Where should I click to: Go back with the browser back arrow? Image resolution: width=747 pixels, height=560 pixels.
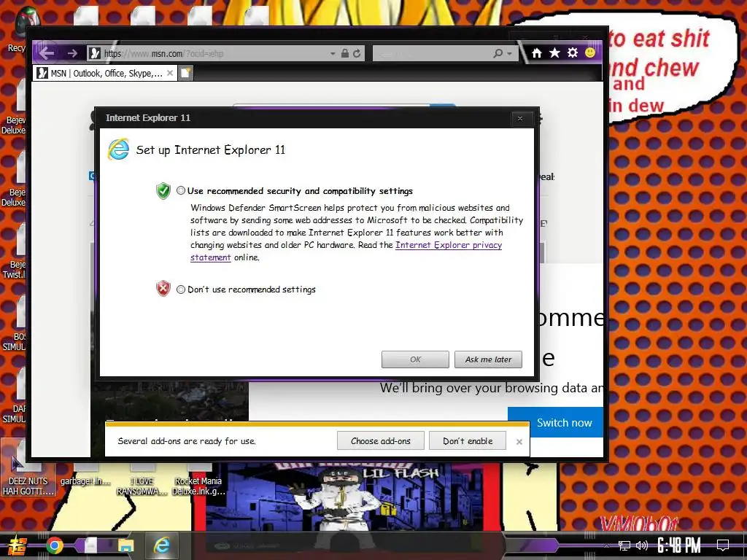point(46,52)
